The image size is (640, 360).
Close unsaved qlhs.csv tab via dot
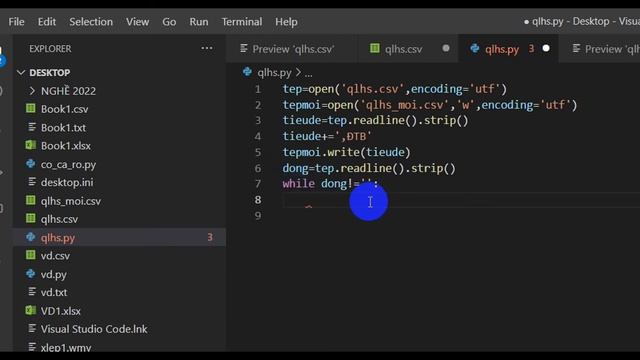click(x=446, y=49)
